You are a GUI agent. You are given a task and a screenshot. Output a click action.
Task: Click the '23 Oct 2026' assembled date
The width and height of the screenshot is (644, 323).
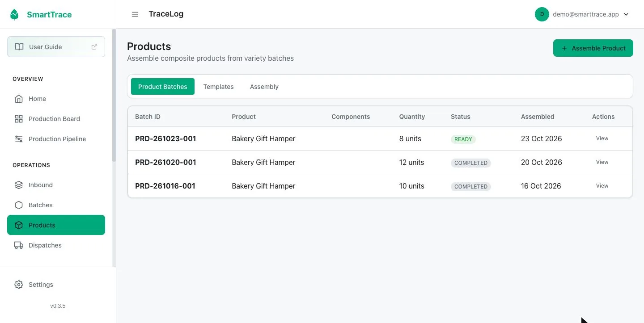tap(542, 138)
